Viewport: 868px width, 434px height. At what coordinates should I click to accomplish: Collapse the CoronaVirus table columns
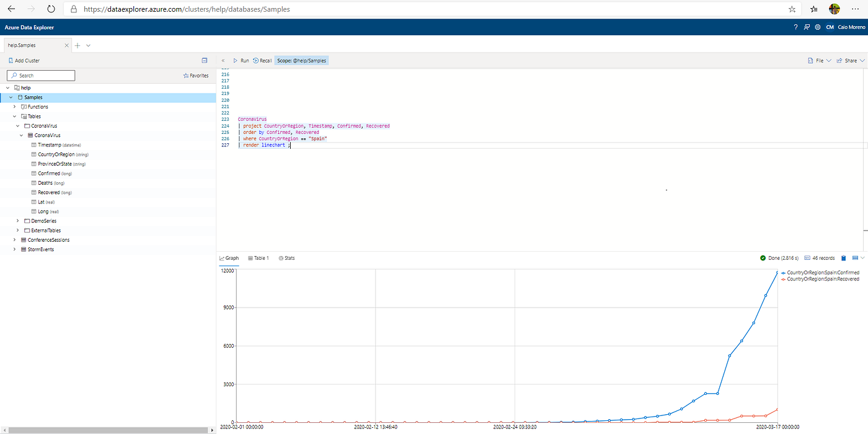[x=21, y=135]
